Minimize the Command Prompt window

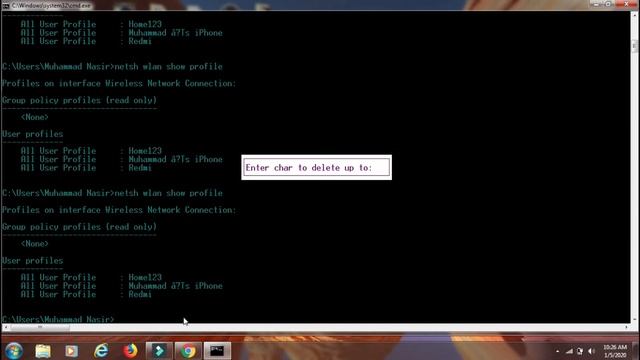pos(596,4)
